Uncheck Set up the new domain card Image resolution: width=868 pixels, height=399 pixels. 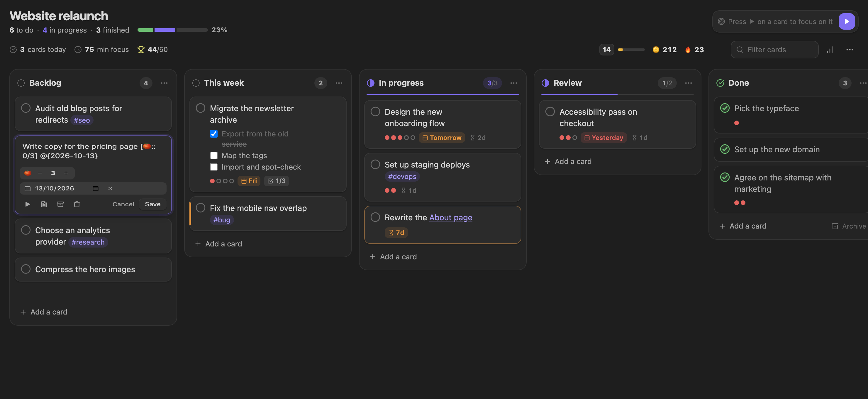click(x=725, y=149)
